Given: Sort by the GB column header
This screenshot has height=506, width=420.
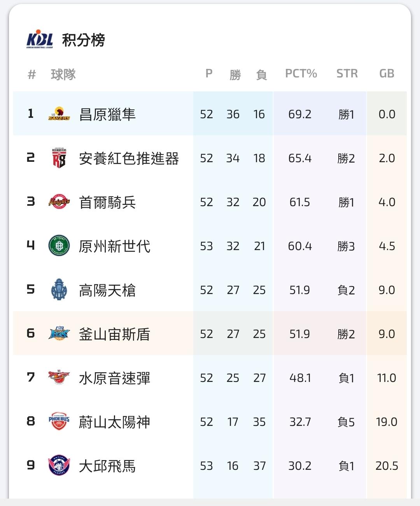Looking at the screenshot, I should point(387,74).
